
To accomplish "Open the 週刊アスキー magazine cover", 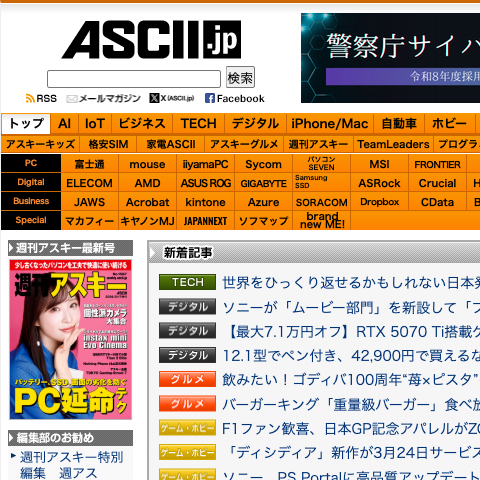I will pos(70,339).
